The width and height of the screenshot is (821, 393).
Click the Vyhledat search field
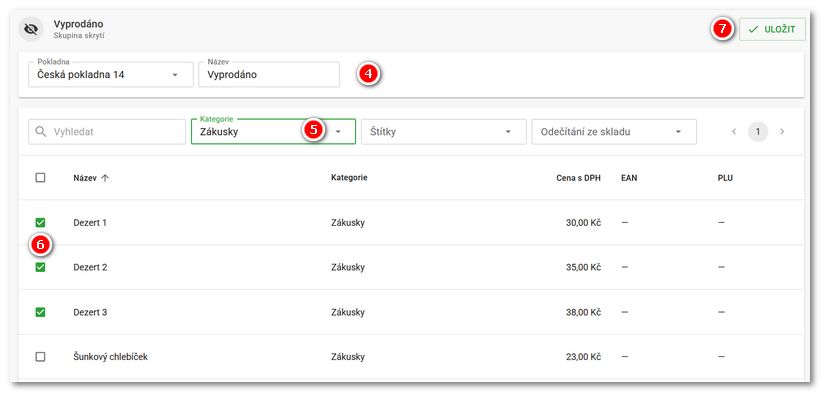point(107,132)
